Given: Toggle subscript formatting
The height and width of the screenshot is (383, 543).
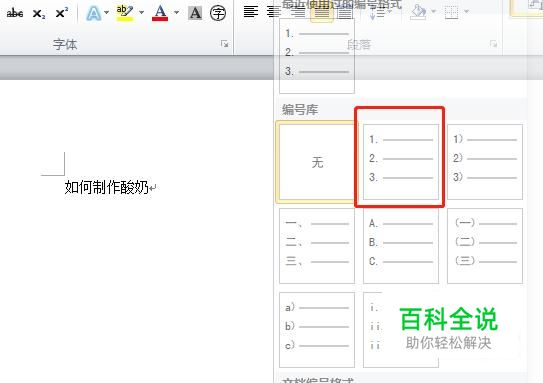Looking at the screenshot, I should [x=39, y=14].
